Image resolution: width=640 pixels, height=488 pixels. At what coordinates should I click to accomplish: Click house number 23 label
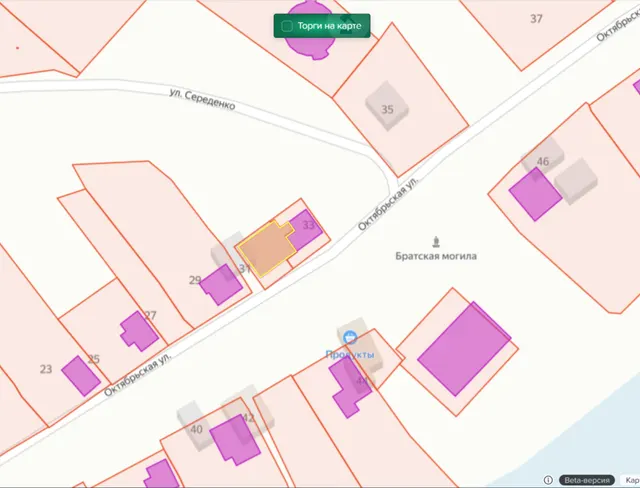pyautogui.click(x=46, y=369)
